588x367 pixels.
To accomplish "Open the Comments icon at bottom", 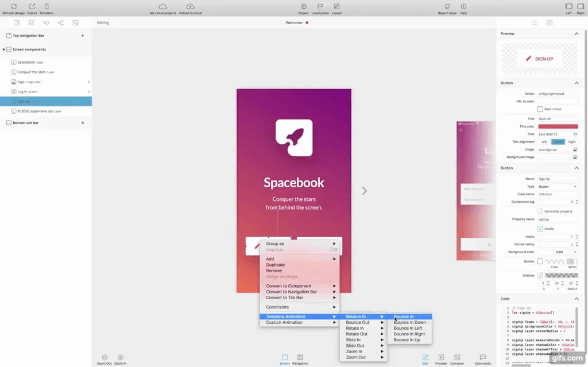I will tap(482, 357).
